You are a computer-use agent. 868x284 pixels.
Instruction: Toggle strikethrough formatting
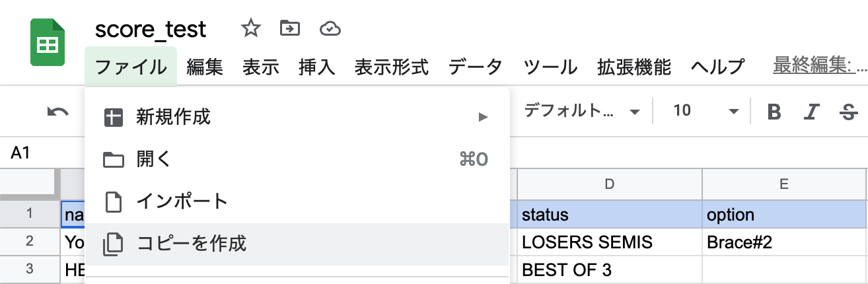(848, 112)
